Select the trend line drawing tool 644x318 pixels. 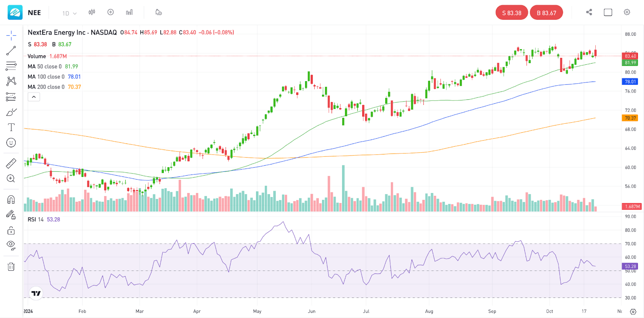(11, 51)
